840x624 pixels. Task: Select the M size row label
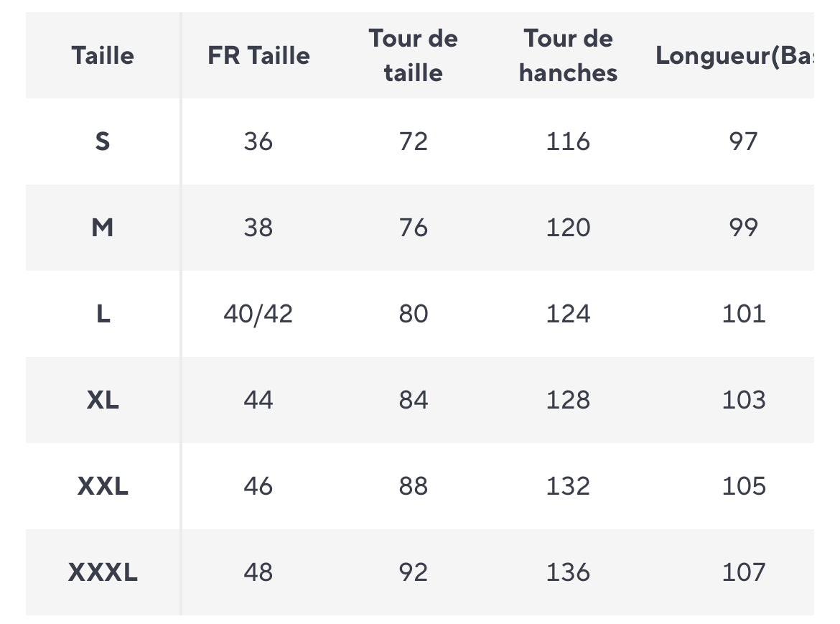103,228
